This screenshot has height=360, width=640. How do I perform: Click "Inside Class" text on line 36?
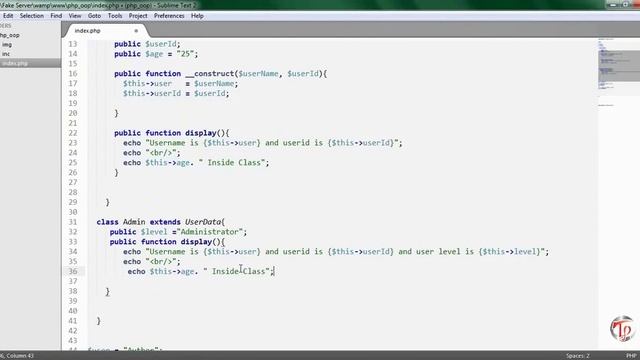pos(238,271)
